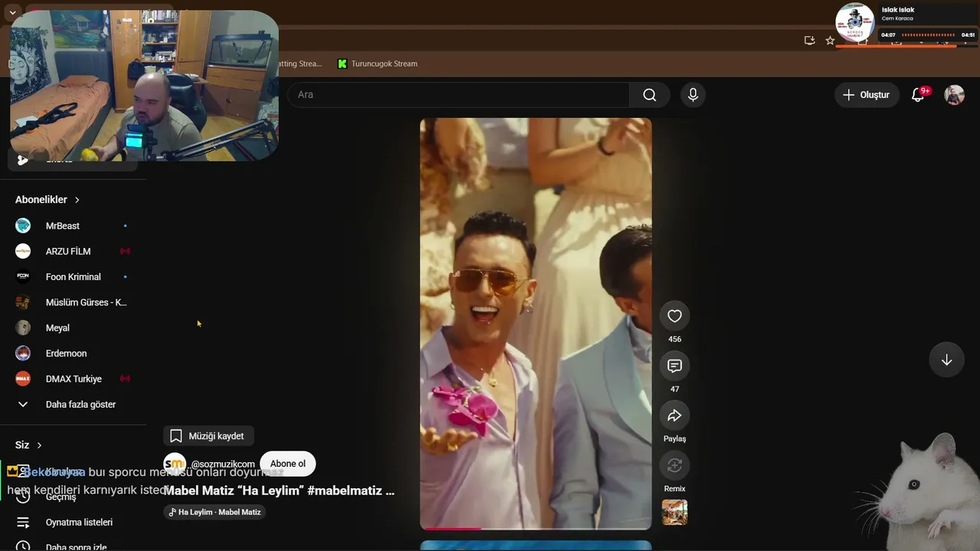This screenshot has height=551, width=980.
Task: Open the Abonelikler section header
Action: [x=47, y=200]
